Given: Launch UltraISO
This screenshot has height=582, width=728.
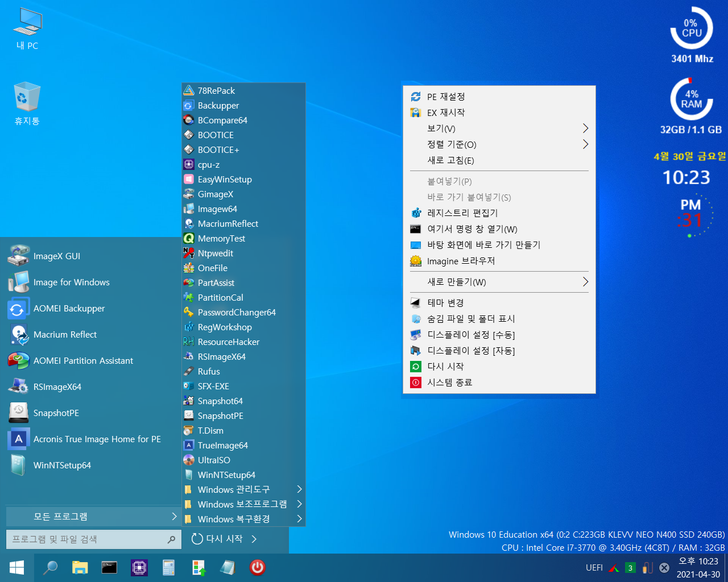Looking at the screenshot, I should [x=243, y=460].
